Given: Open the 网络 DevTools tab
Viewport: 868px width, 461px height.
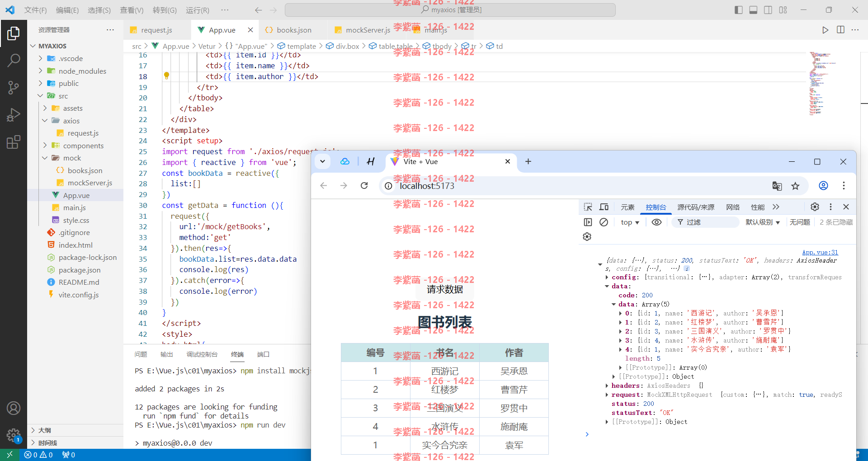Looking at the screenshot, I should pyautogui.click(x=733, y=207).
